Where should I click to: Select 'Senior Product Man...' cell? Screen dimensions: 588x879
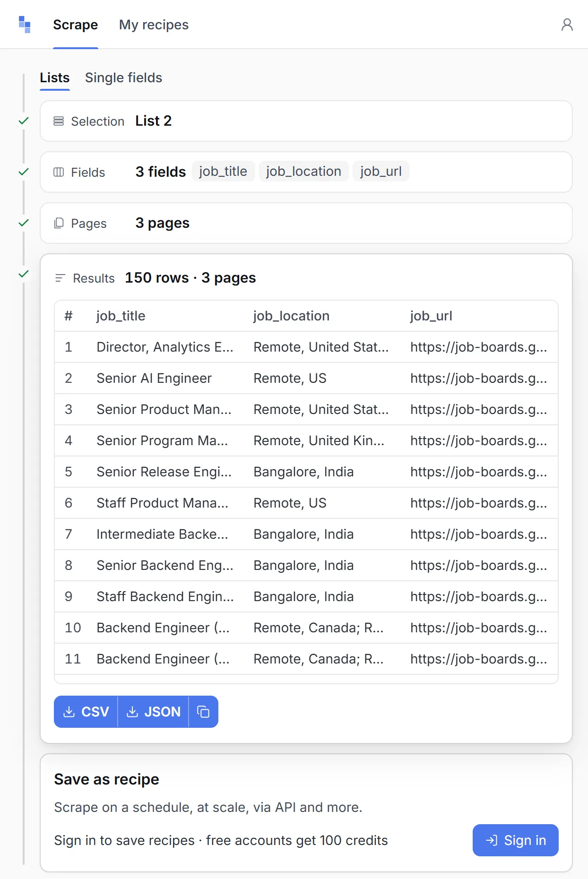pos(164,409)
